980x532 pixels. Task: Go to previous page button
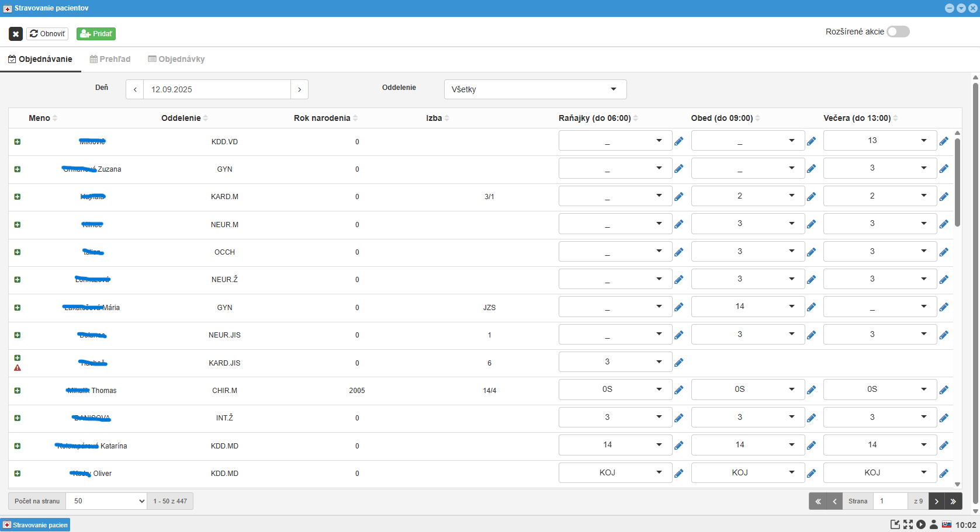pos(834,501)
